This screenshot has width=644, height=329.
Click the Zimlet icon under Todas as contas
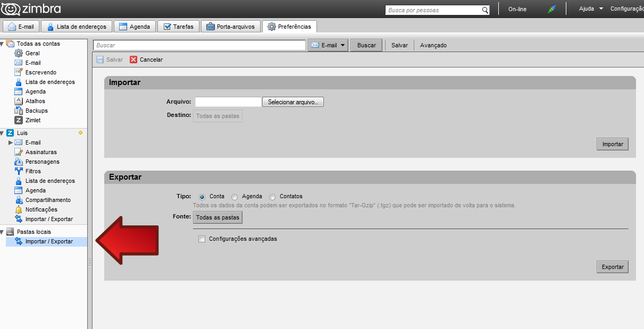point(19,120)
